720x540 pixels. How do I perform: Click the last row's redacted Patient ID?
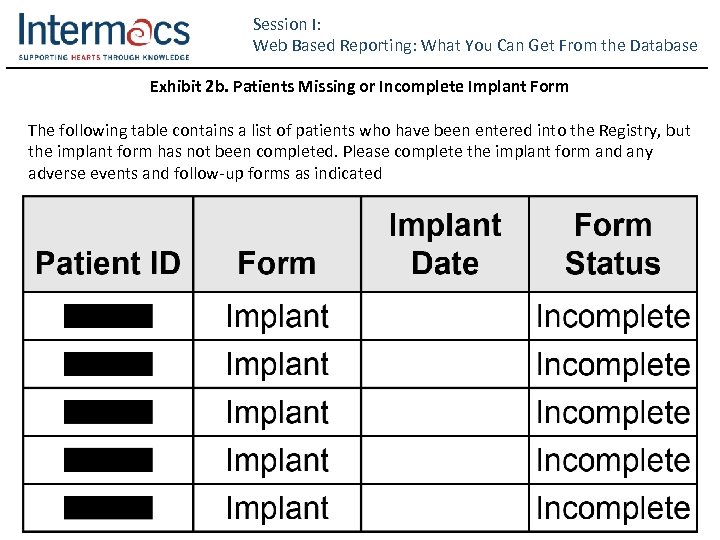[x=108, y=507]
